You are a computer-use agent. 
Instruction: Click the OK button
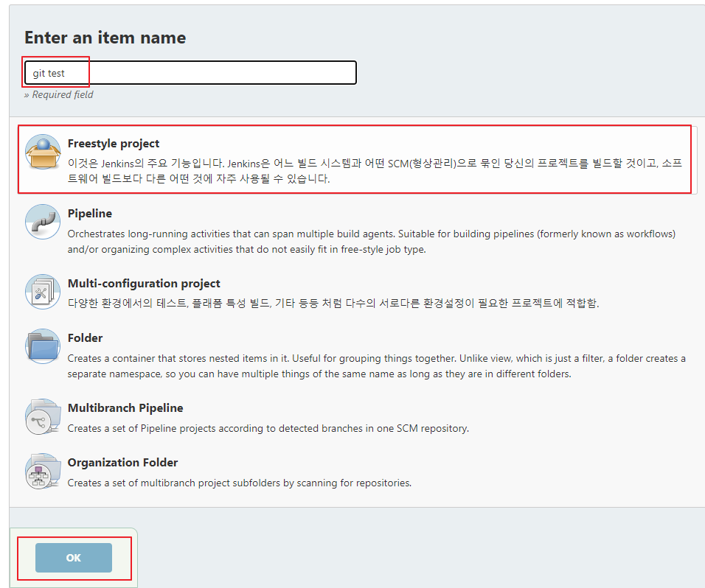click(74, 558)
